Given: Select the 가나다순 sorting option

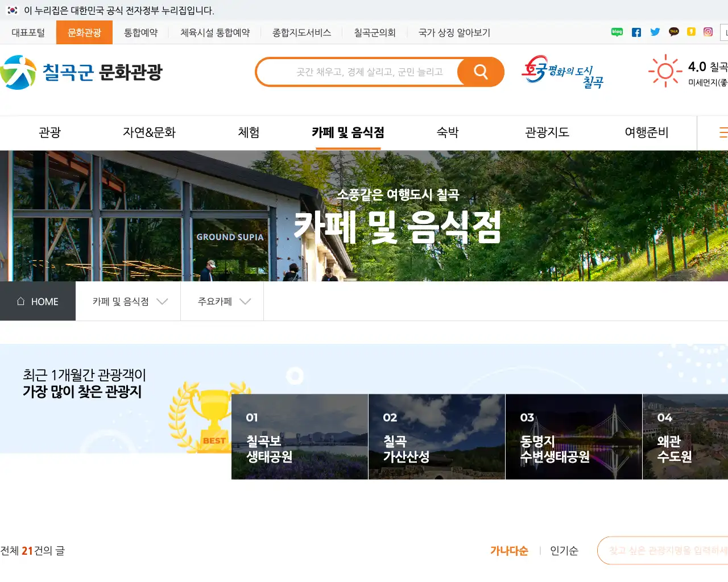Looking at the screenshot, I should click(x=509, y=550).
